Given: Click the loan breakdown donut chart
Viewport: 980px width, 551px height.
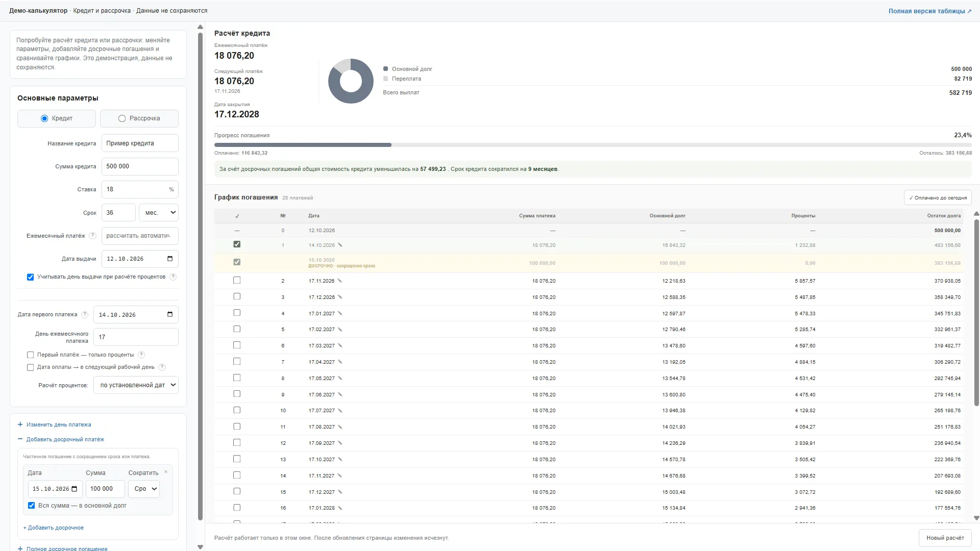Looking at the screenshot, I should click(x=351, y=81).
